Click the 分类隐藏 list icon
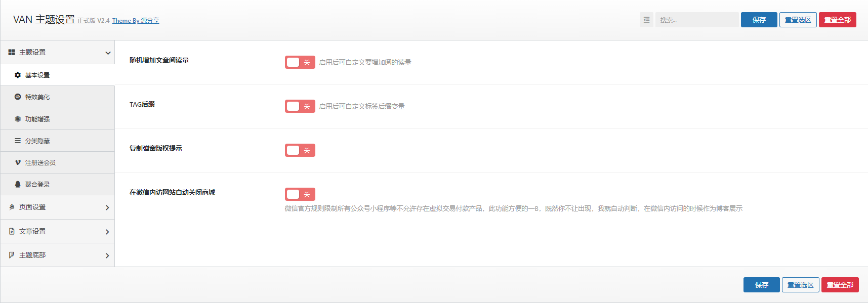Image resolution: width=868 pixels, height=303 pixels. pos(18,141)
